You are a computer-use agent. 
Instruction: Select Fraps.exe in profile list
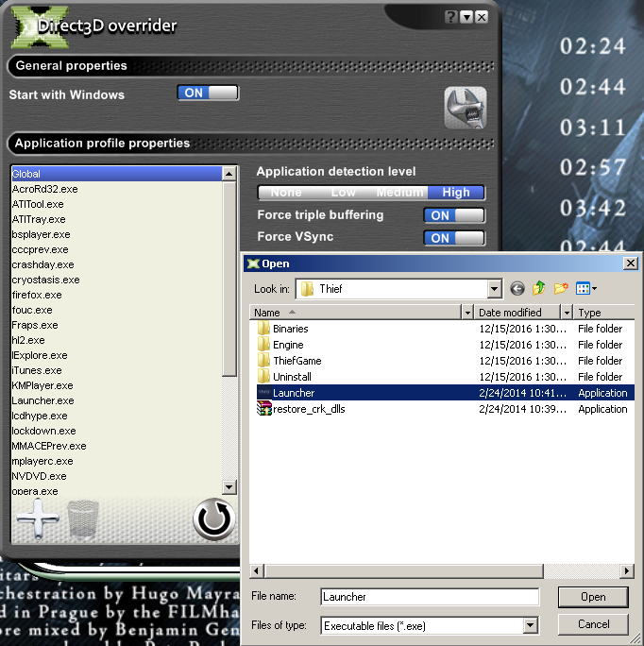116,325
